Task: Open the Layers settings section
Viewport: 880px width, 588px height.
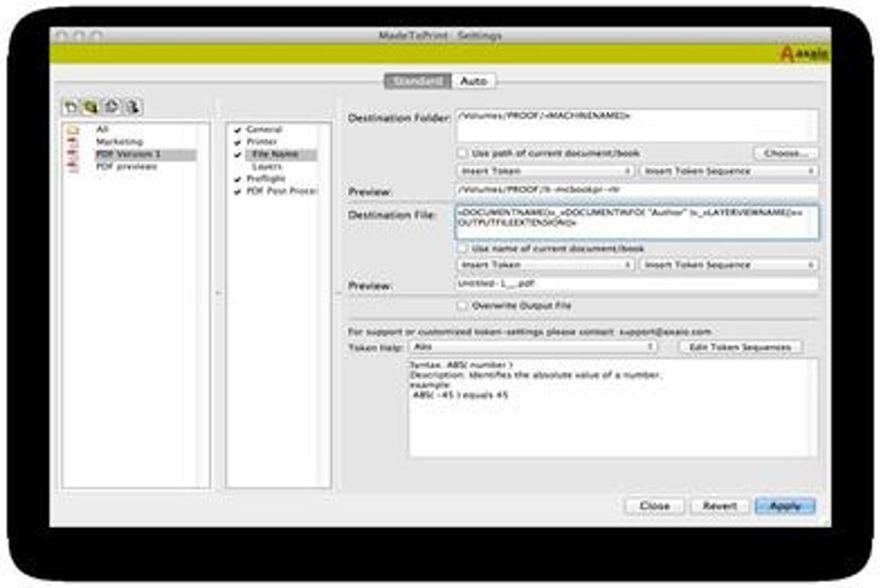Action: click(267, 167)
